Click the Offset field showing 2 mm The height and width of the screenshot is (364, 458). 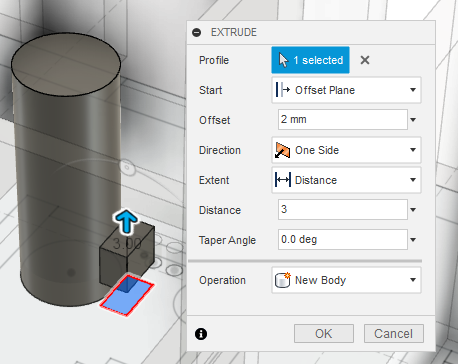click(343, 119)
